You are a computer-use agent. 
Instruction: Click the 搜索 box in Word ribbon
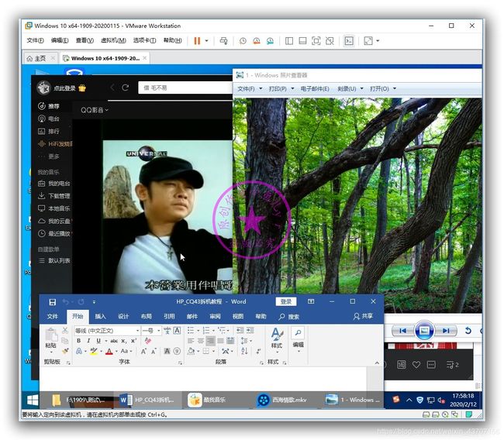(x=289, y=317)
